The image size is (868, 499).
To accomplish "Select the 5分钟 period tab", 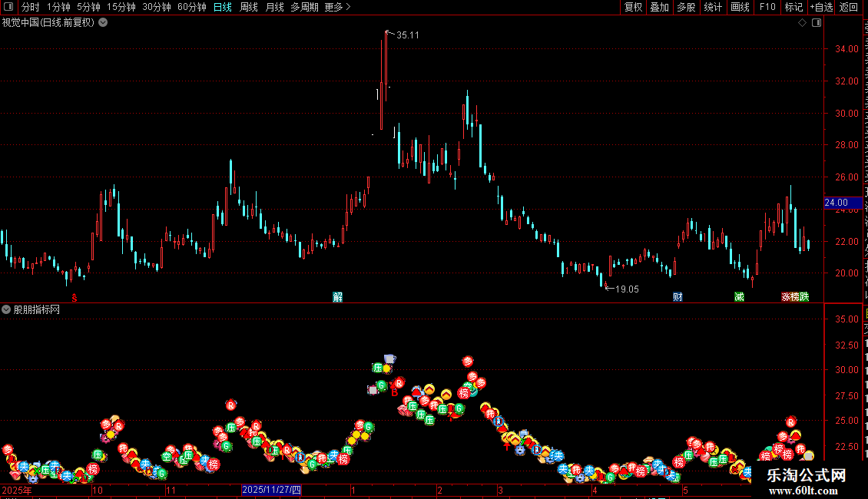I will click(88, 7).
